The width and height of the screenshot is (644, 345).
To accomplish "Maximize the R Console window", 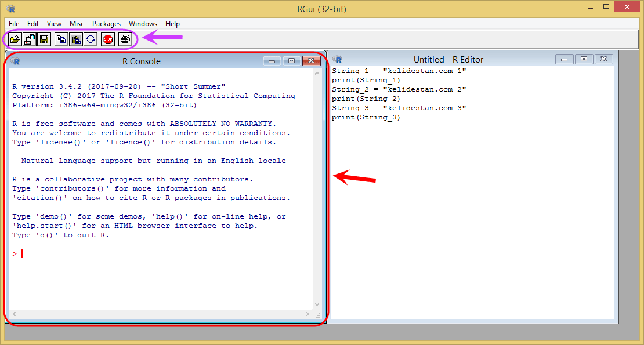I will [292, 61].
